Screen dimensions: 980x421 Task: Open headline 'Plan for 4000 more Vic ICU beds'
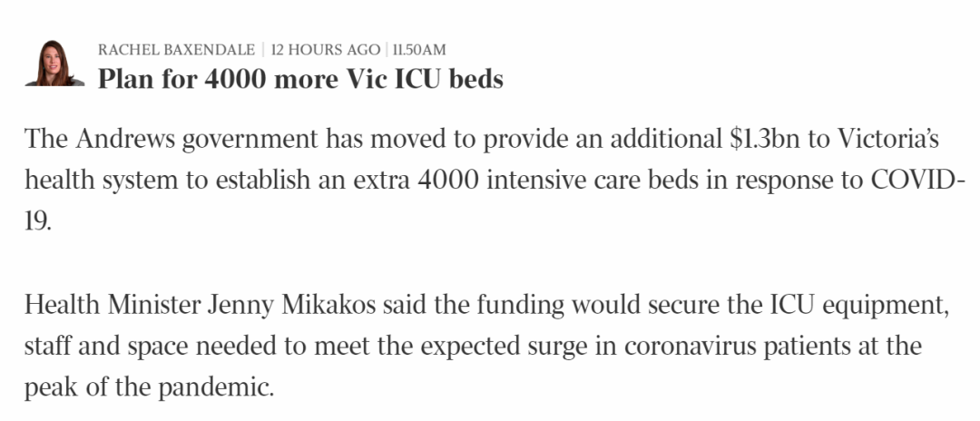[300, 79]
